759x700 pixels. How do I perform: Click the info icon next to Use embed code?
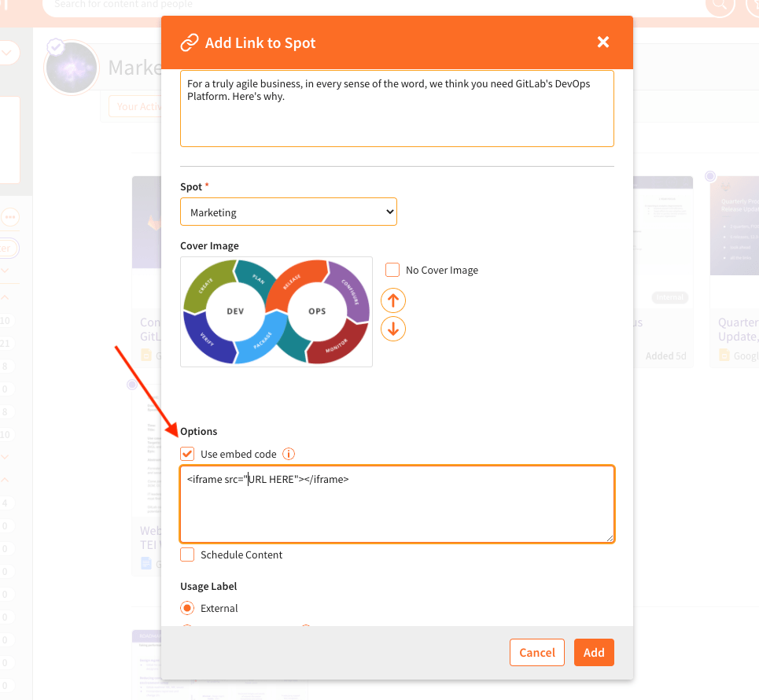289,455
